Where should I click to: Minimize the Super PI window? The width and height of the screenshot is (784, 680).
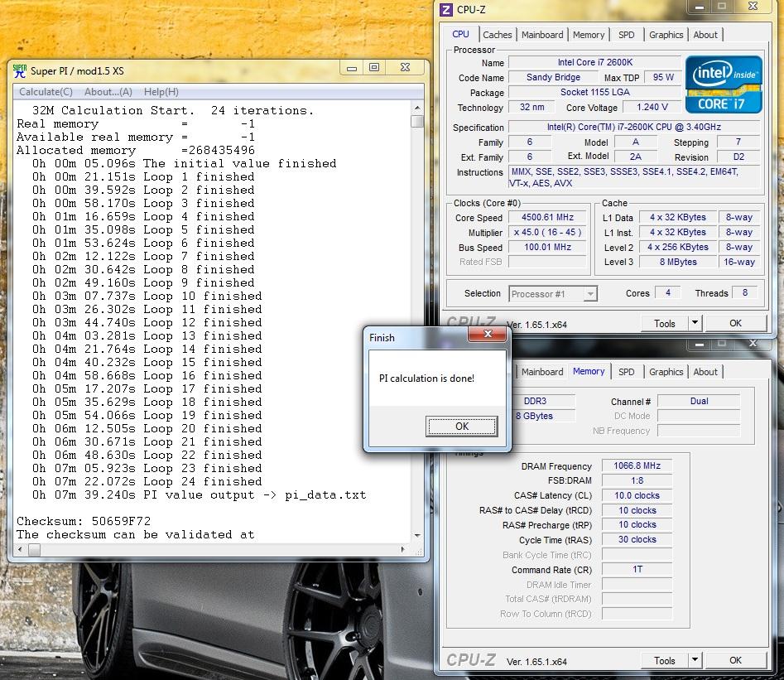click(352, 68)
